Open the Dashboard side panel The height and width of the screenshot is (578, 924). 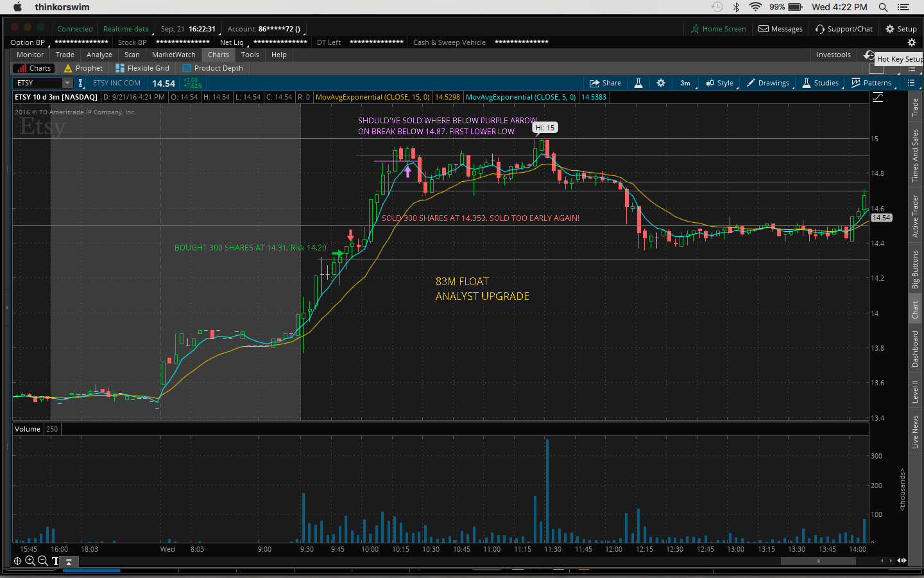point(915,349)
